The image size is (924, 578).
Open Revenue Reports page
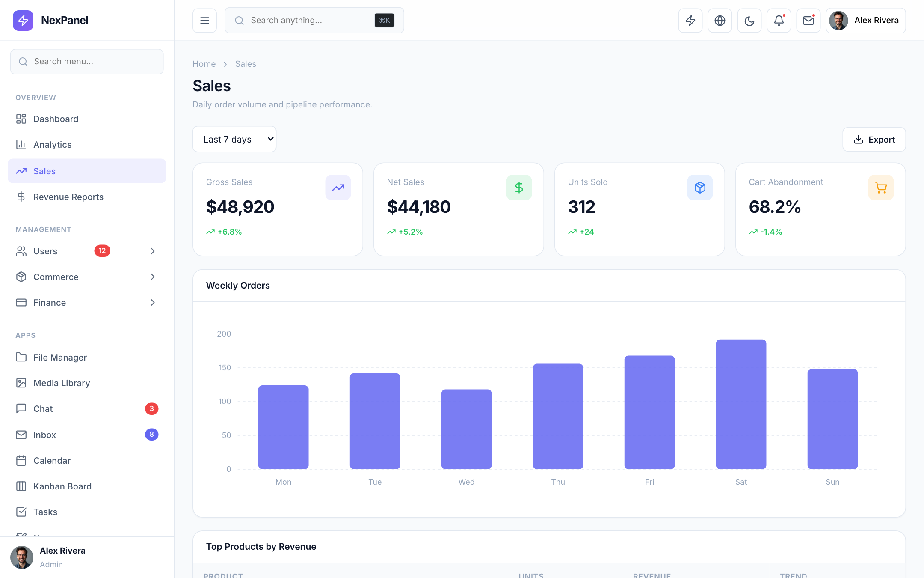click(87, 197)
